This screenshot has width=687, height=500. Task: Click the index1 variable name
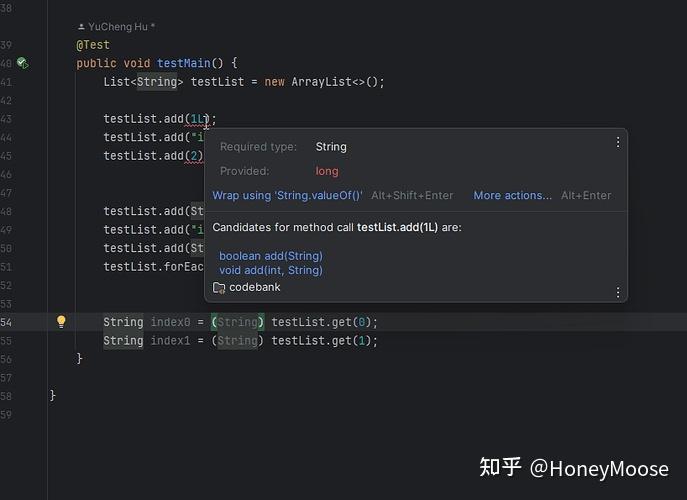170,341
